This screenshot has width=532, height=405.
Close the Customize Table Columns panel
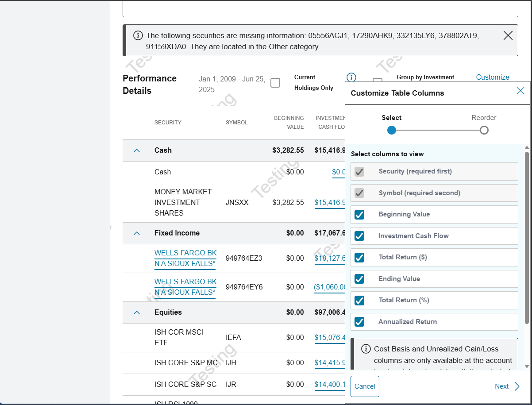[x=520, y=91]
